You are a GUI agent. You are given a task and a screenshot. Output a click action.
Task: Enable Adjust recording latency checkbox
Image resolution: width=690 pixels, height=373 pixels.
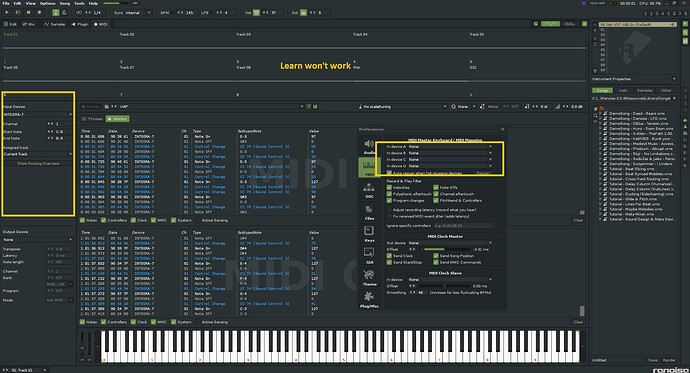[389, 210]
